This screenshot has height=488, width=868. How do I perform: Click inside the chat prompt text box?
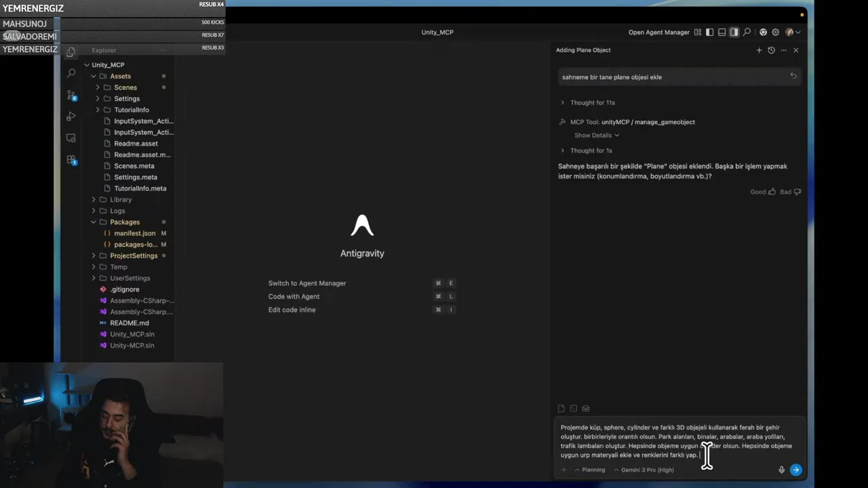(x=679, y=441)
